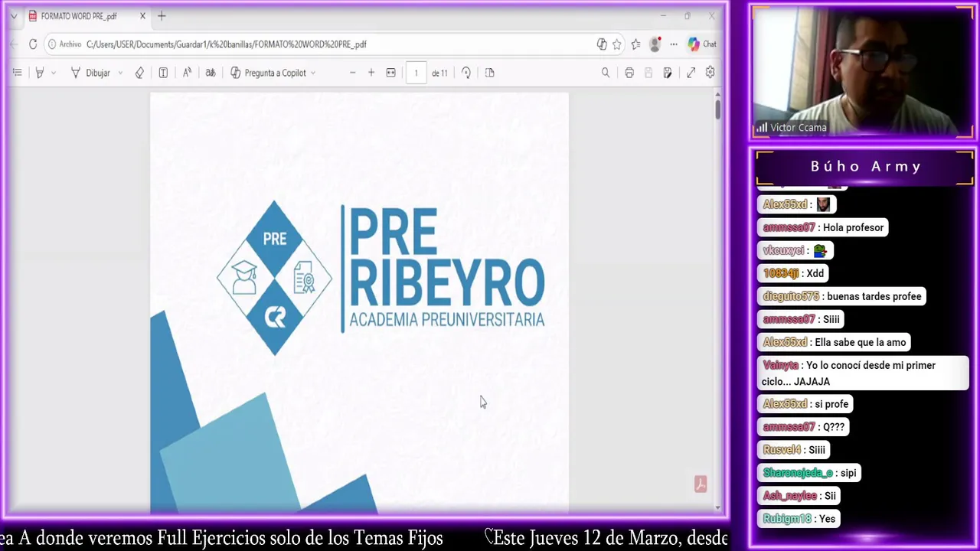Click chat message 'Hola profesor'
The image size is (980, 551).
coord(853,227)
